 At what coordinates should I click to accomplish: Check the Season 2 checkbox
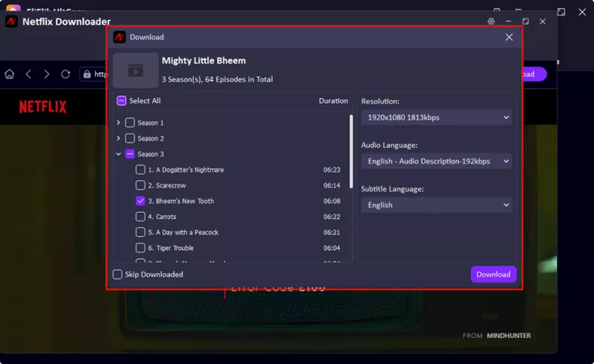[130, 138]
